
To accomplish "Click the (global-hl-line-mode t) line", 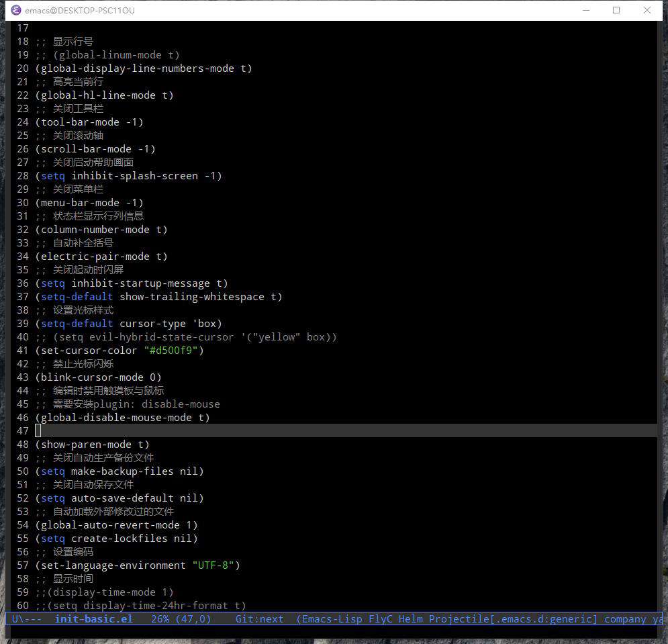I will pos(104,95).
